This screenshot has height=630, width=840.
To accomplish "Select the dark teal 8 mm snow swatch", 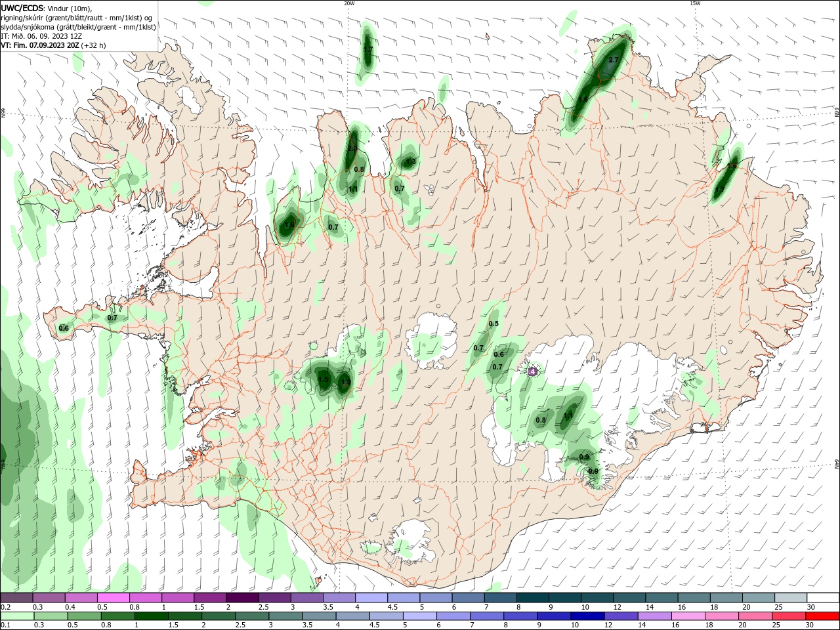I will (532, 598).
